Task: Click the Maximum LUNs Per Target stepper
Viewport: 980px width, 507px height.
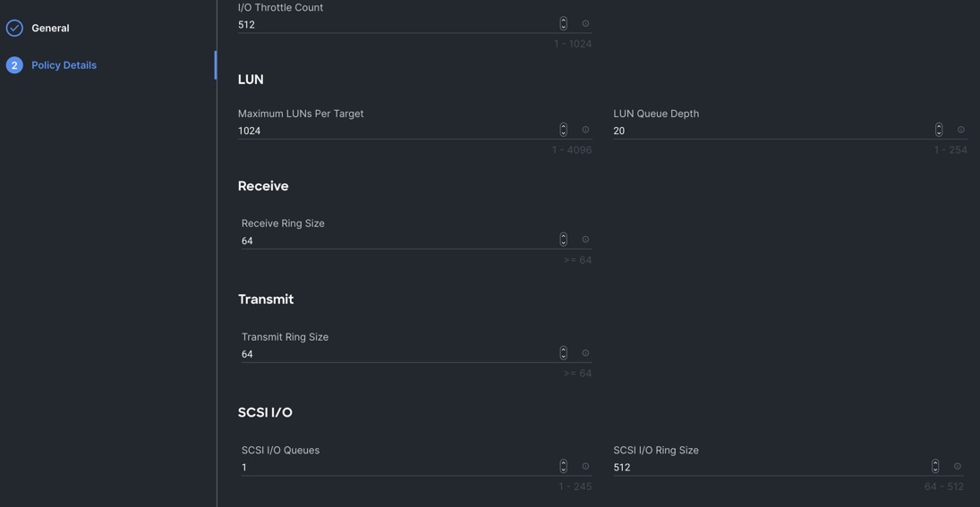Action: point(563,131)
